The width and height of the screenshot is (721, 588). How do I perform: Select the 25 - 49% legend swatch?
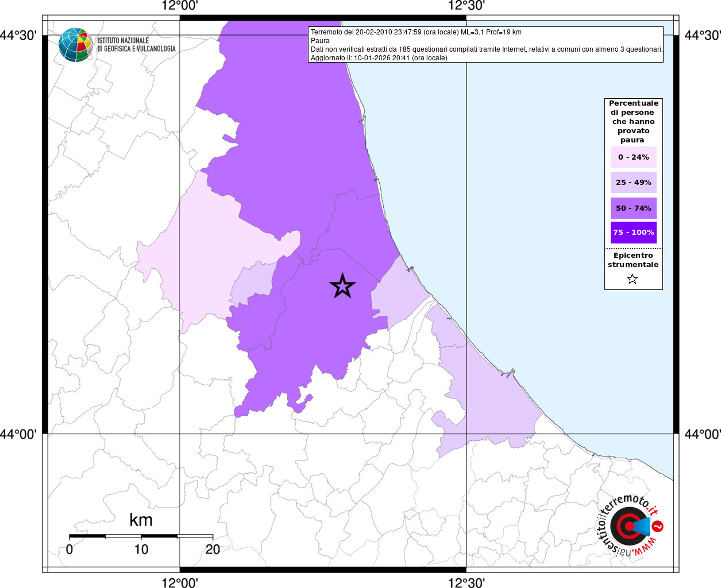[x=633, y=183]
